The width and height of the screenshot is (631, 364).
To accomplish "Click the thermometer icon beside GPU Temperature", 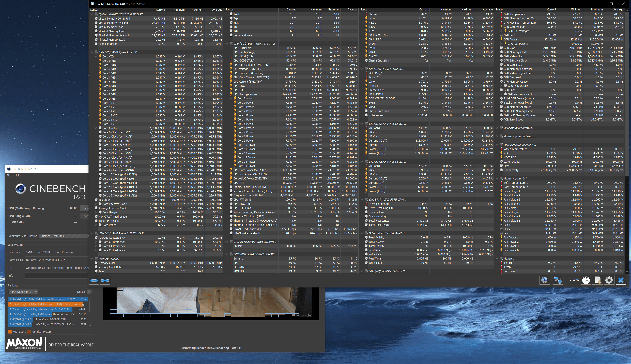I will coord(501,14).
